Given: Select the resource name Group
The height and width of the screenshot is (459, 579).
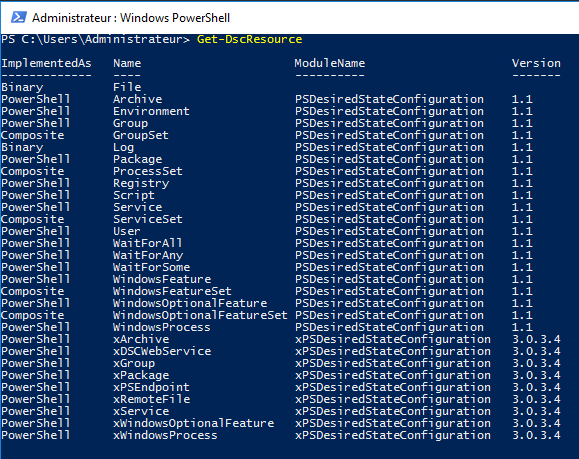Looking at the screenshot, I should tap(130, 123).
